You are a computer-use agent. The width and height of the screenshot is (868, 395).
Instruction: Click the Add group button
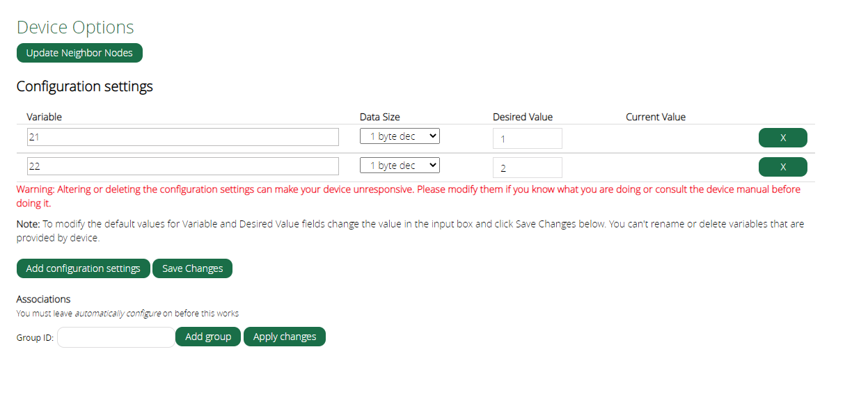tap(208, 337)
